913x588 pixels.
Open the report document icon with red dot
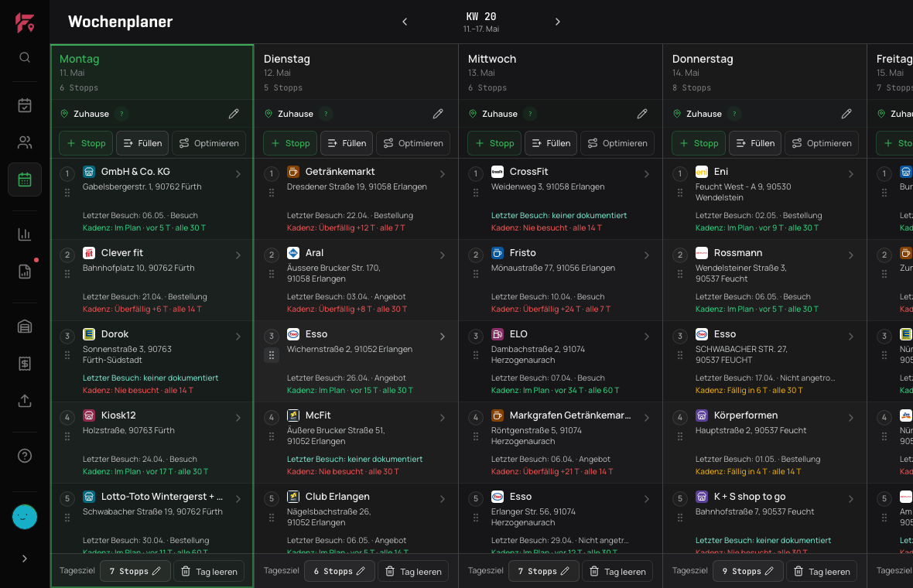[25, 272]
